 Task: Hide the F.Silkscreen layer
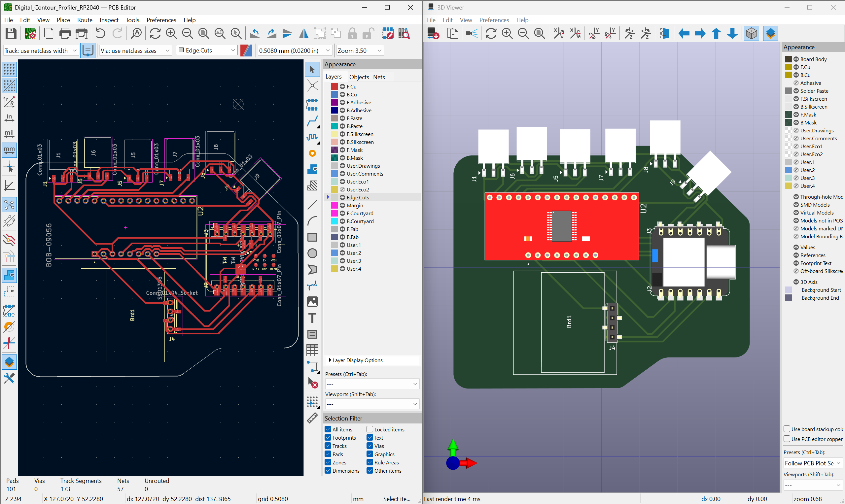click(342, 134)
